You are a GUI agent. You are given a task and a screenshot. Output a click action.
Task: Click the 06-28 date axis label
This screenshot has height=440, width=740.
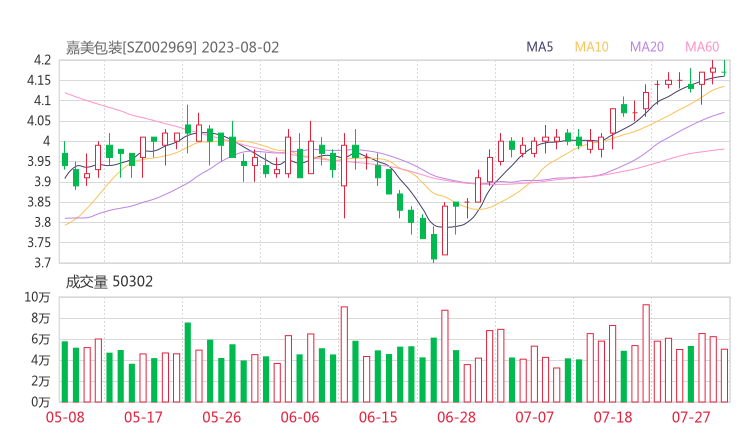coord(456,417)
